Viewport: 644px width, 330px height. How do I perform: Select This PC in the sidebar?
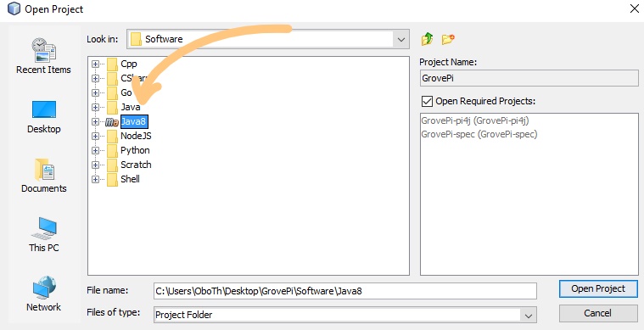click(43, 235)
